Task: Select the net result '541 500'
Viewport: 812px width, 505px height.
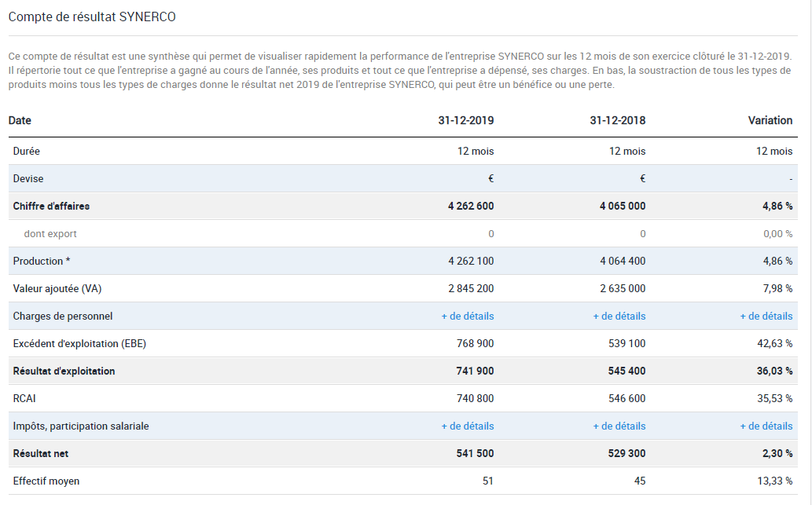Action: (475, 454)
